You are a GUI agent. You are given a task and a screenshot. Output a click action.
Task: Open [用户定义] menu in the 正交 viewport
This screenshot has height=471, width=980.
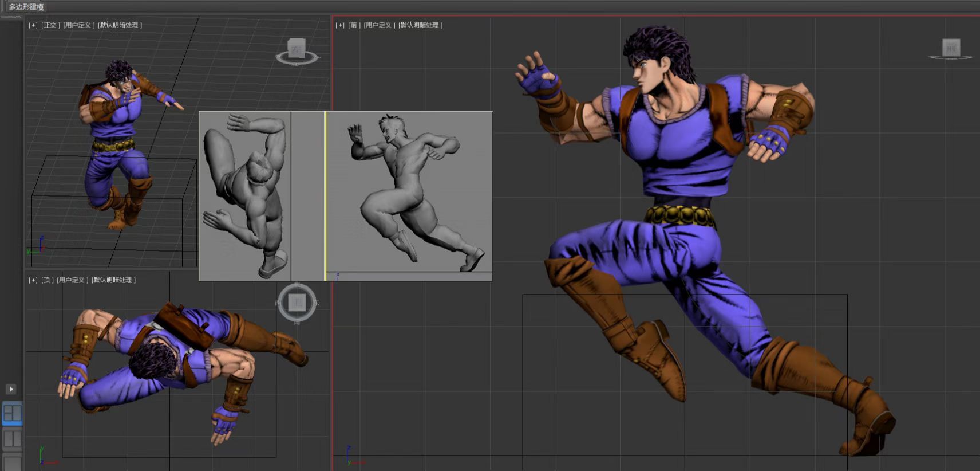(79, 25)
